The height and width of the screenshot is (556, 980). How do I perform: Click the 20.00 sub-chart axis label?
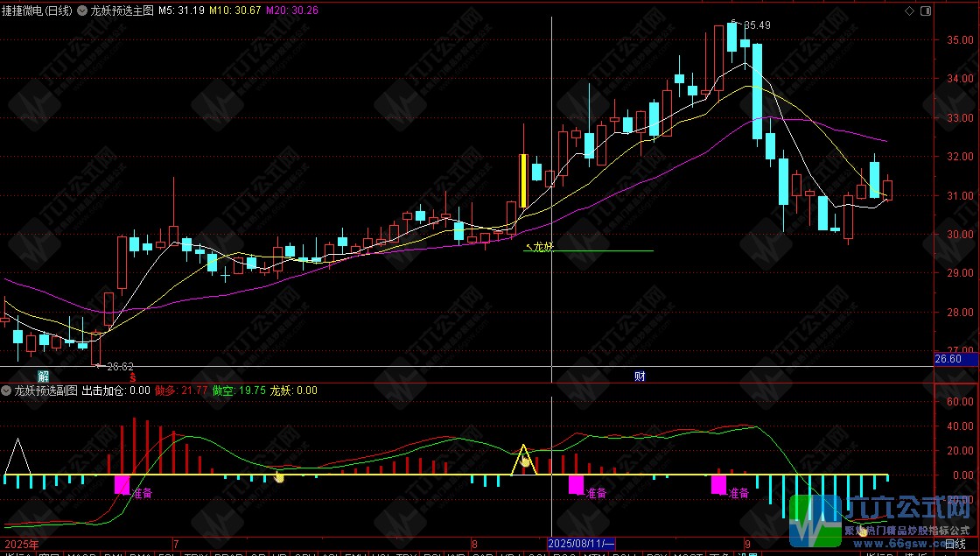click(x=960, y=450)
